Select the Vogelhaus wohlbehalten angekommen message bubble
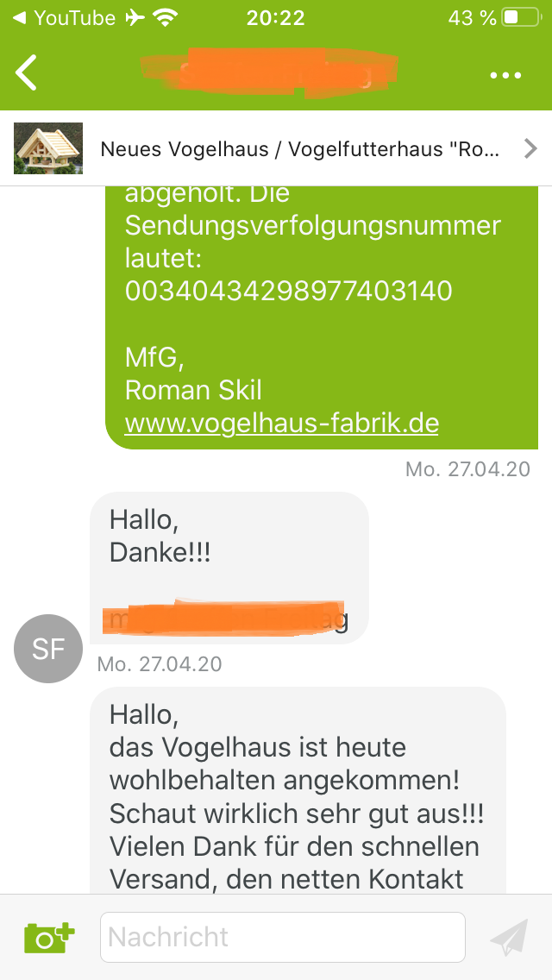This screenshot has height=980, width=552. coord(298,790)
